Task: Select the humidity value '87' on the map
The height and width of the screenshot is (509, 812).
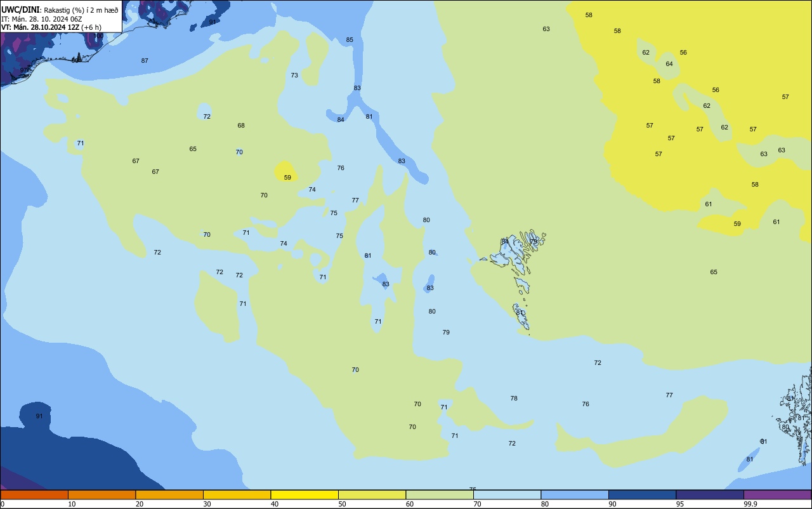Action: 145,61
